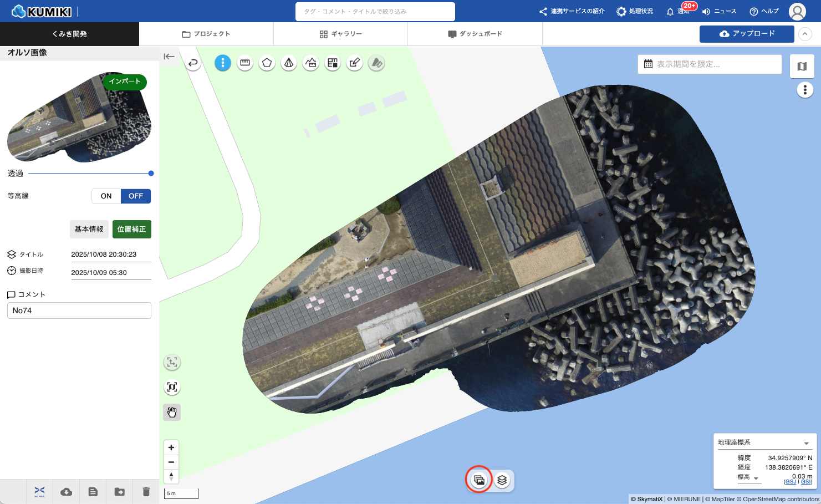Viewport: 821px width, 504px height.
Task: Click the download cloud icon
Action: [x=67, y=492]
